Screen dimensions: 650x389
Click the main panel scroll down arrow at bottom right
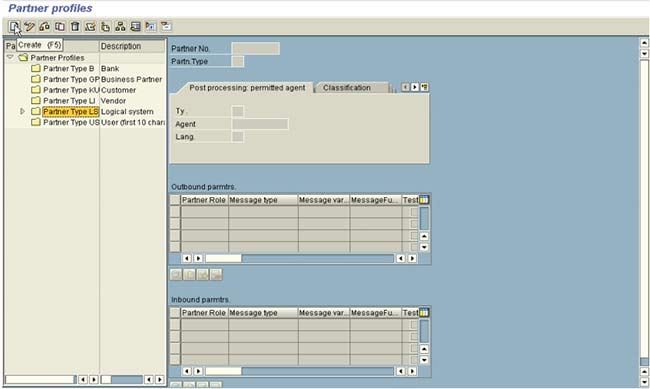pyautogui.click(x=644, y=382)
